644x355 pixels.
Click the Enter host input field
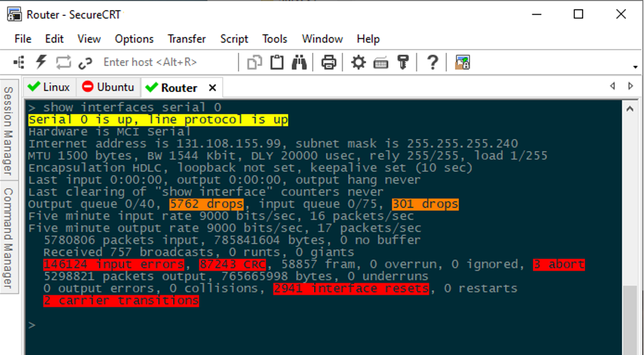point(165,62)
